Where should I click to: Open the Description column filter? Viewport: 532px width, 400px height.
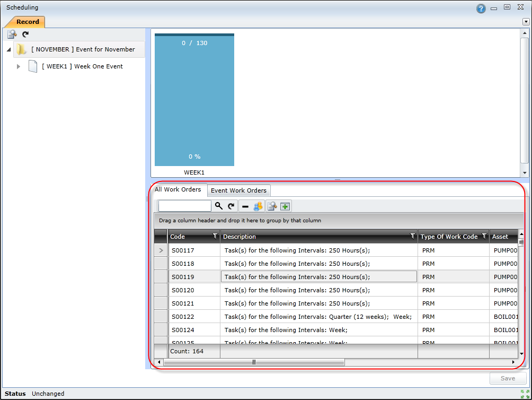coord(412,236)
